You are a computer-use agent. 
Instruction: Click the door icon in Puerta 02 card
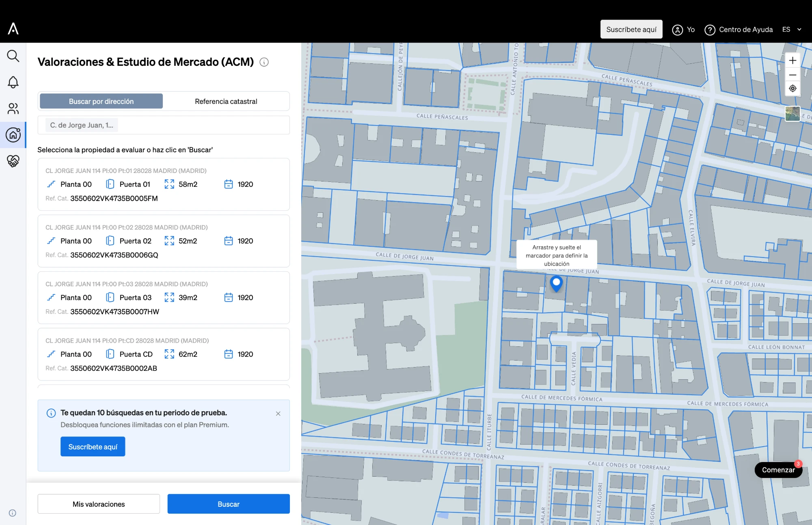[110, 241]
